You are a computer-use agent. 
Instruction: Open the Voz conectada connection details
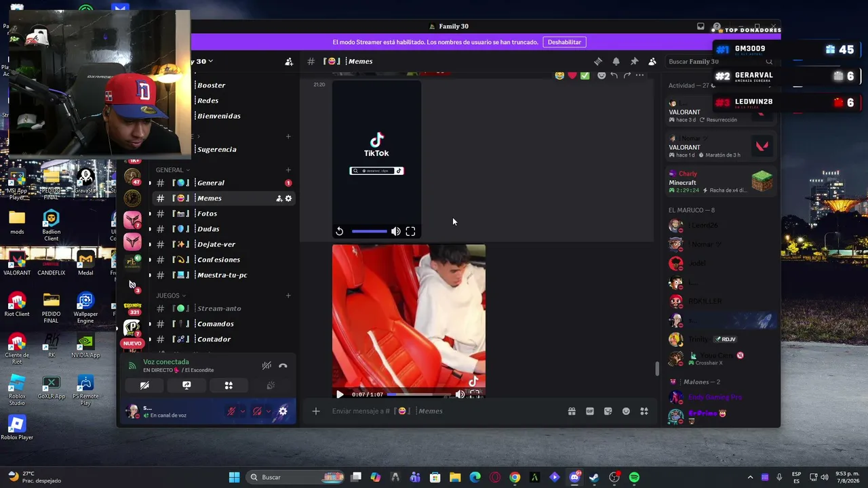pyautogui.click(x=166, y=363)
